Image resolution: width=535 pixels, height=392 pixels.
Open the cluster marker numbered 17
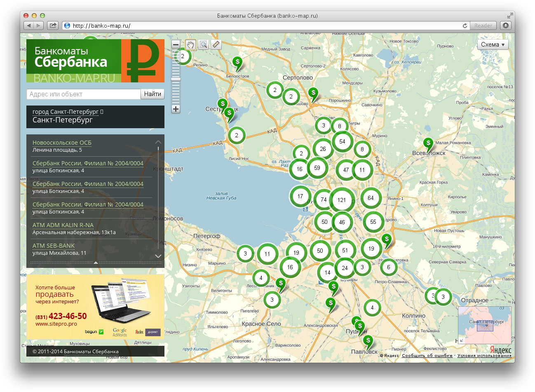[x=300, y=196]
